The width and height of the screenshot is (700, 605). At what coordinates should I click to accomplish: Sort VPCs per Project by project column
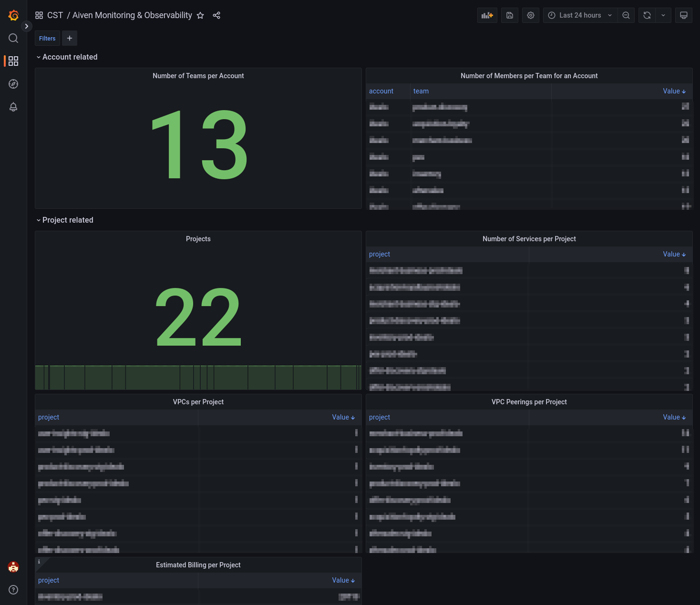pyautogui.click(x=49, y=417)
